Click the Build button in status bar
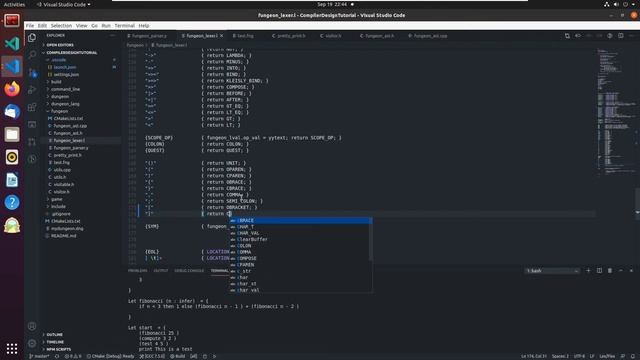 click(178, 356)
